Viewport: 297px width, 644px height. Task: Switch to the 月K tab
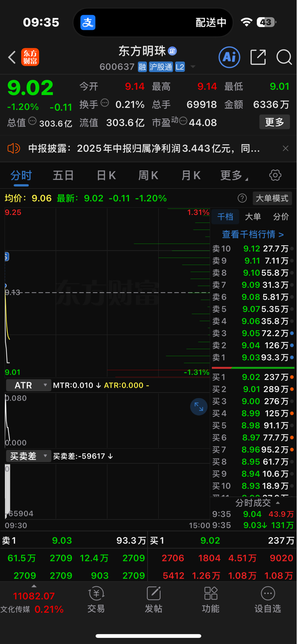tap(191, 175)
